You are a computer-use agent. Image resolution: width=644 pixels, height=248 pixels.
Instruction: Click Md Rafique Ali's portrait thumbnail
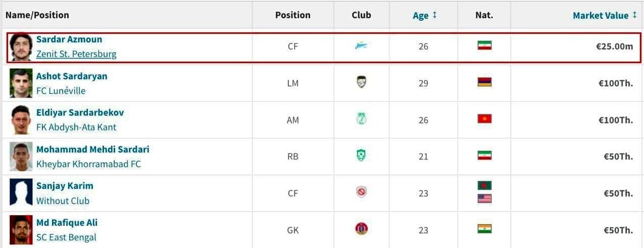[21, 230]
